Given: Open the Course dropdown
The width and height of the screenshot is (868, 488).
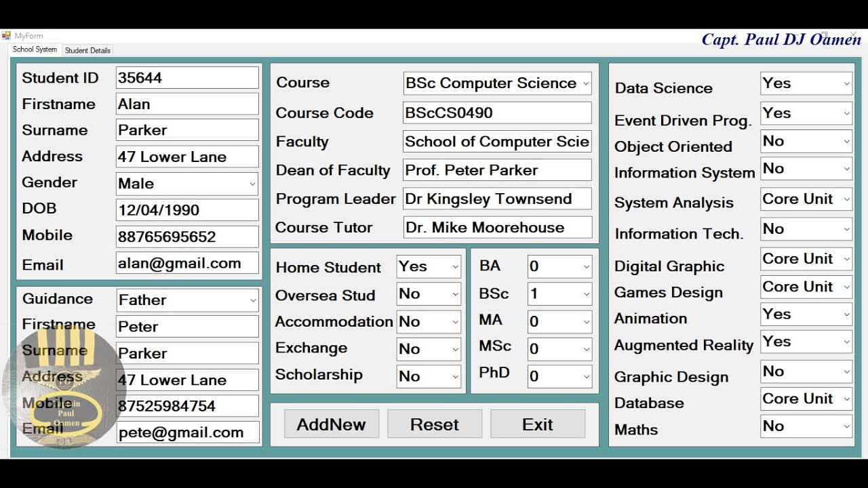Looking at the screenshot, I should coord(497,83).
